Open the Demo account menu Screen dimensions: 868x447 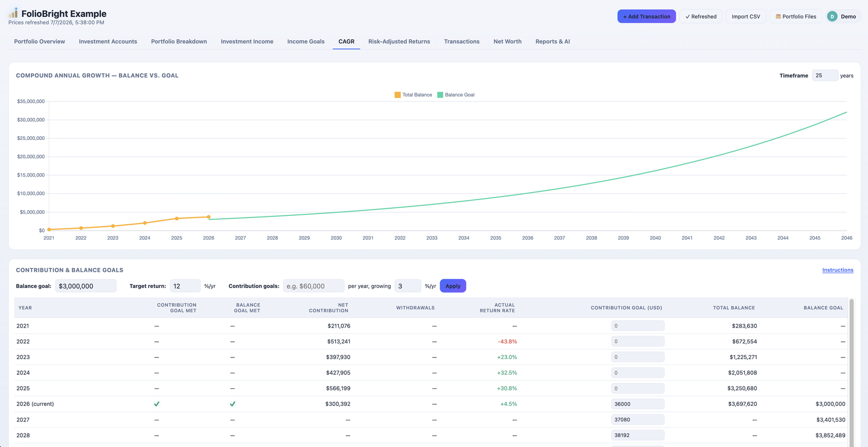click(842, 17)
